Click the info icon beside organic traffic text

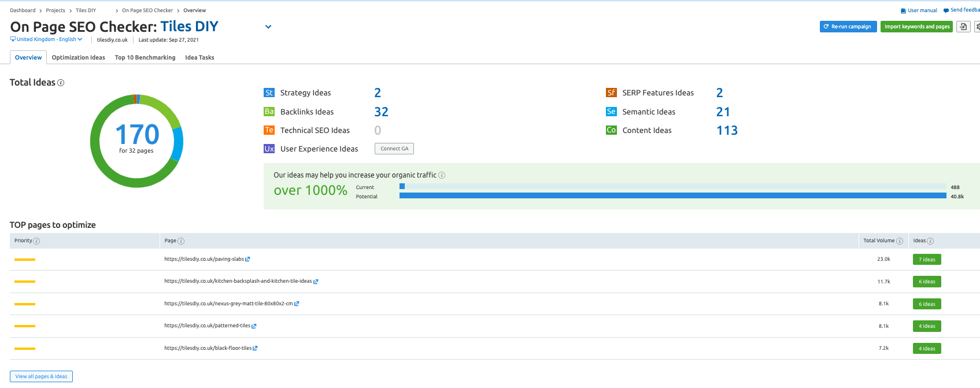pyautogui.click(x=442, y=175)
